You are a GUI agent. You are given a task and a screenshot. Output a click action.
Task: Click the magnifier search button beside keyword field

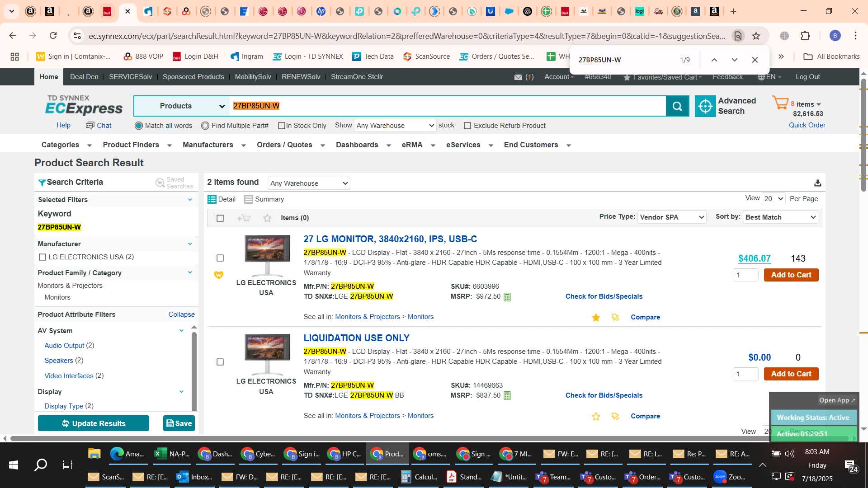[x=677, y=106]
